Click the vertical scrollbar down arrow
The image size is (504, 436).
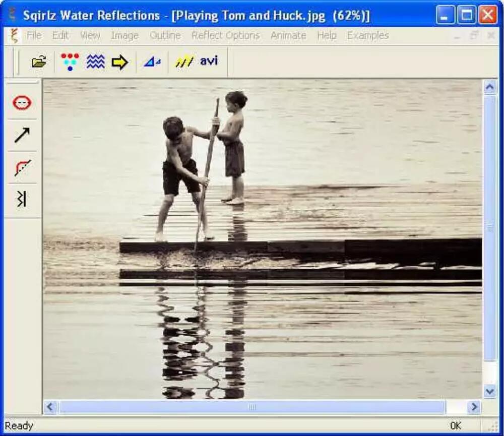490,391
